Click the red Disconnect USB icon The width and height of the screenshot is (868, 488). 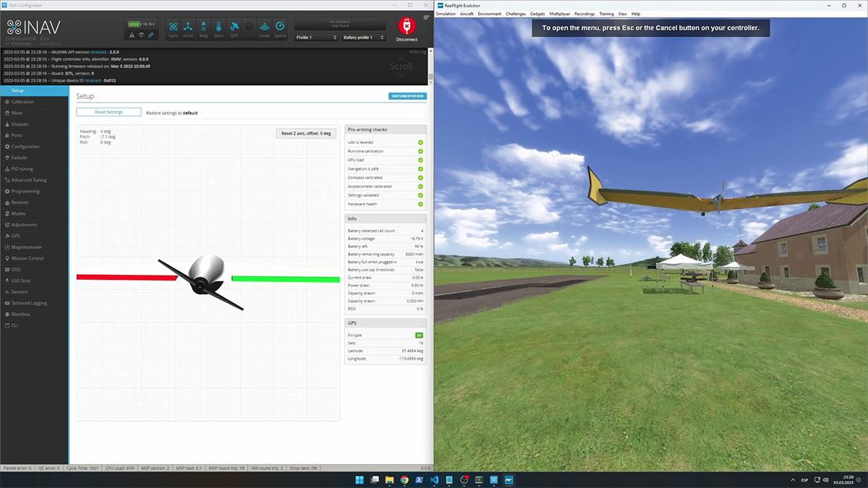tap(407, 26)
